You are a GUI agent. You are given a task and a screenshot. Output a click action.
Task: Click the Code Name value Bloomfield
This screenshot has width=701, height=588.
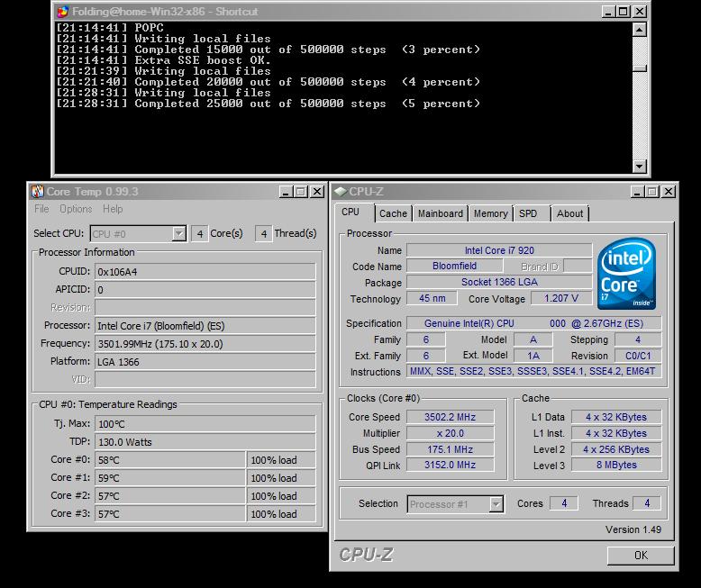454,266
